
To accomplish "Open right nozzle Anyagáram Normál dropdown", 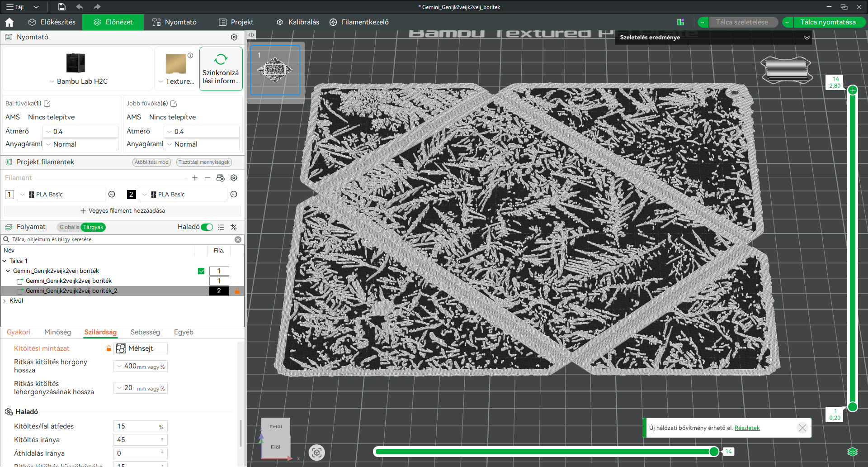I will (x=202, y=144).
